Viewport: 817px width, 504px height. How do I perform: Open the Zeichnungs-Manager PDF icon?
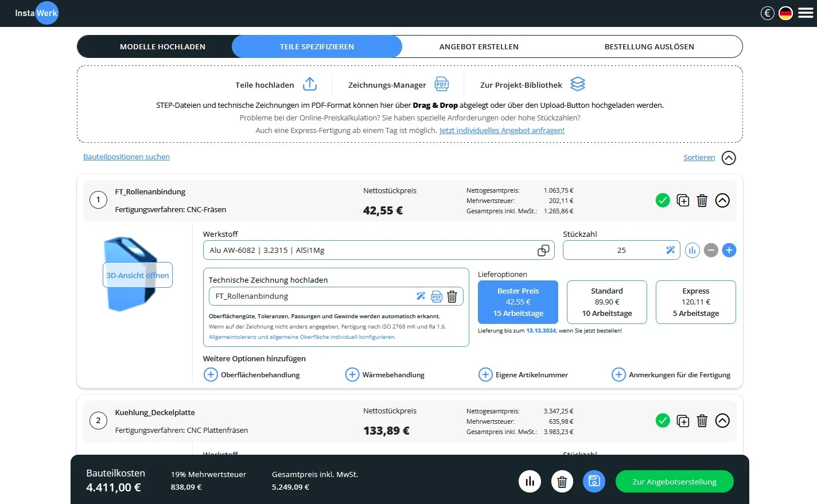point(441,84)
